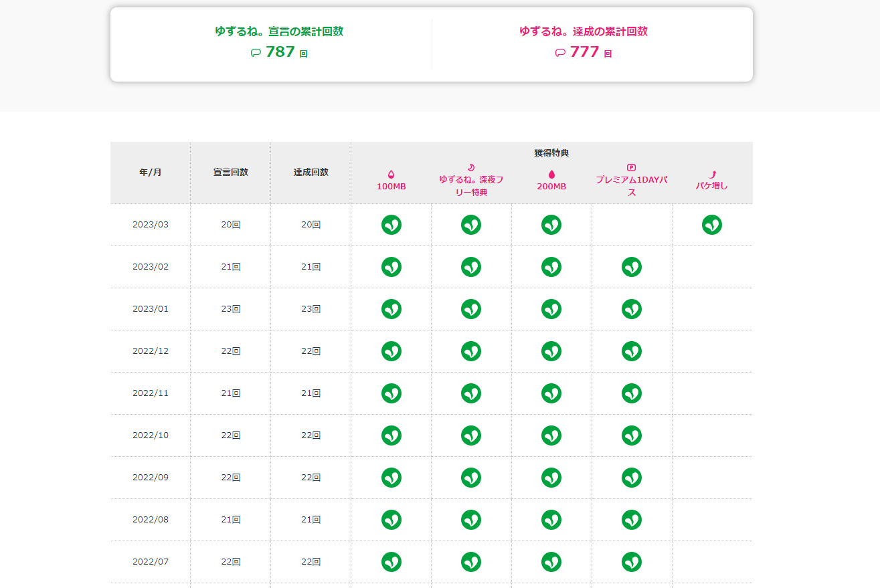Click the 100MB badge in the 2023/03 row
Viewport: 880px width, 588px height.
391,225
